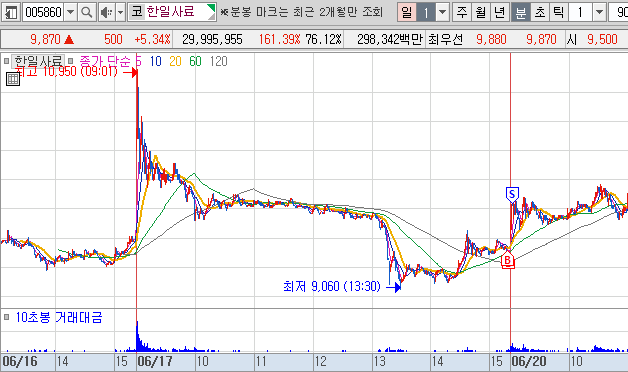The height and width of the screenshot is (372, 628).
Task: Switch chart to 초 second period
Action: [x=540, y=12]
